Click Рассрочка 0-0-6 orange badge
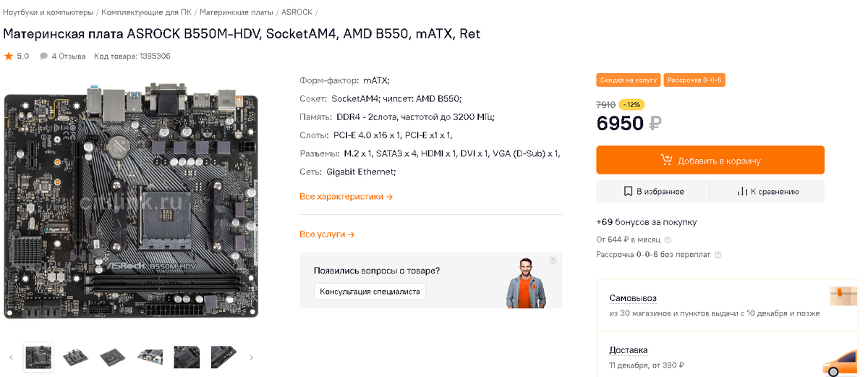The image size is (868, 377). tap(694, 80)
